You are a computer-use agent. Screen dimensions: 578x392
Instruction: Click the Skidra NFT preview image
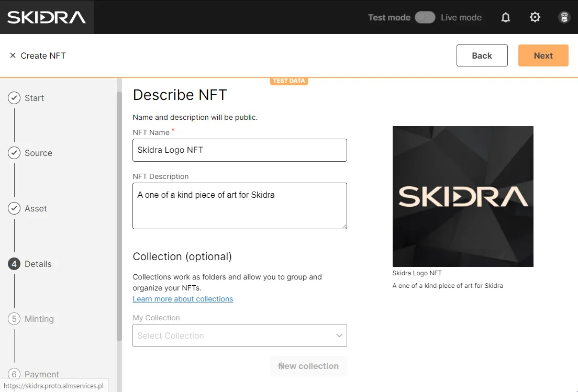(x=463, y=196)
